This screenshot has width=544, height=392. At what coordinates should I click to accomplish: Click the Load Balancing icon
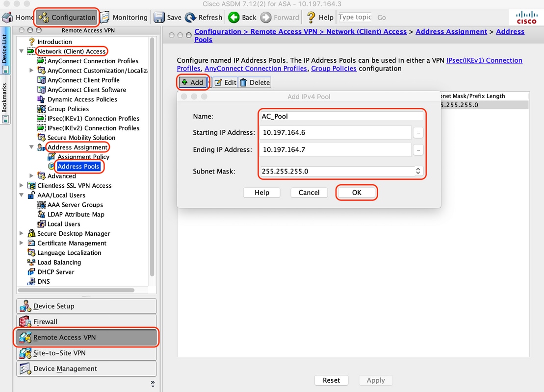point(31,262)
